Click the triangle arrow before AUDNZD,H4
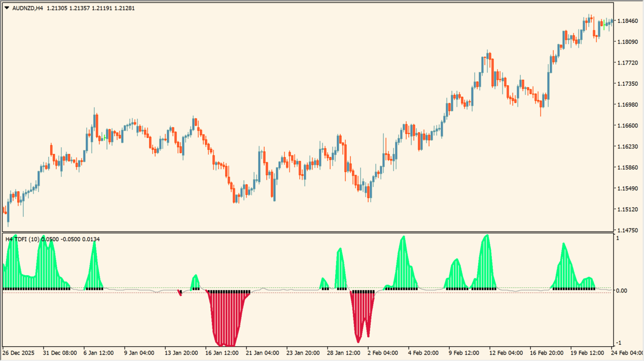Screen dimensions: 644x361 pos(7,8)
